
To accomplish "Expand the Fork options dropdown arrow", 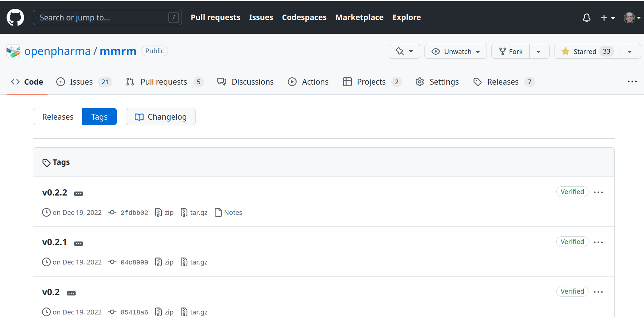I will 538,51.
